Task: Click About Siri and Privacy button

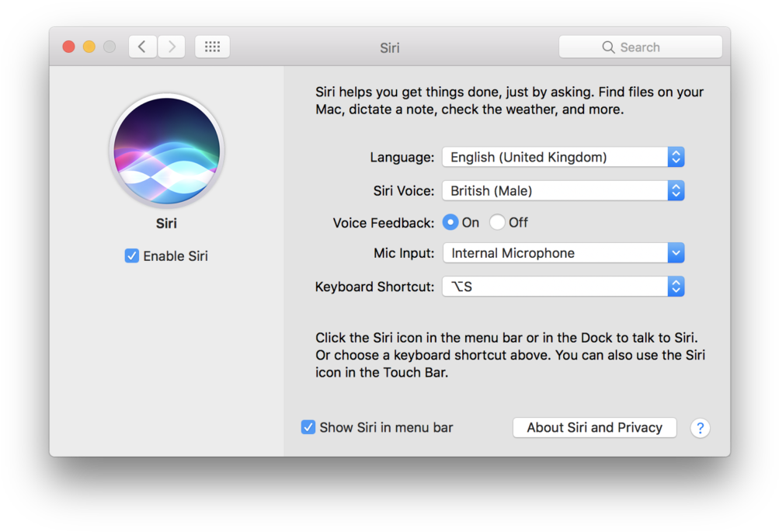Action: 595,428
